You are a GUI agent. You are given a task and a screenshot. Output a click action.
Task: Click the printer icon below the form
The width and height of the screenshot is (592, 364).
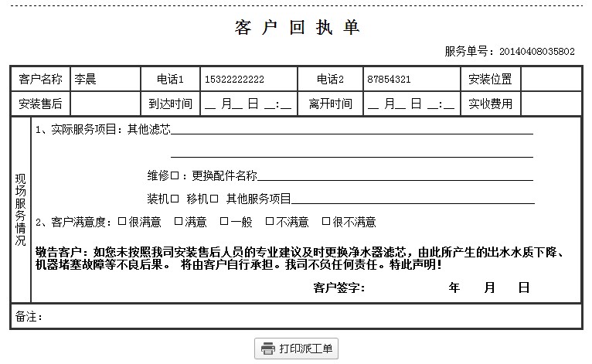(267, 349)
